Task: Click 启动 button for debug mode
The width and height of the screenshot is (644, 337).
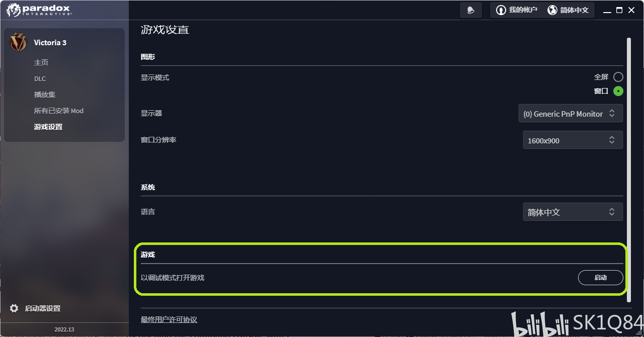Action: [x=601, y=278]
